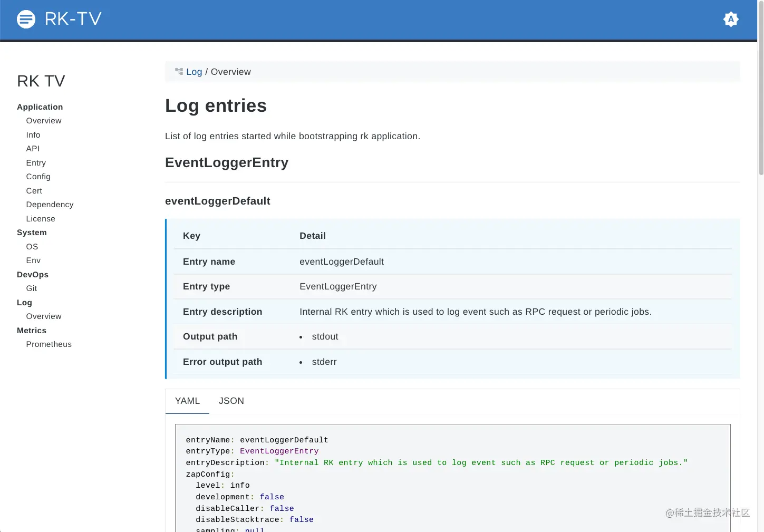Click the breadcrumb tree icon beside Log
The height and width of the screenshot is (532, 764).
click(179, 72)
